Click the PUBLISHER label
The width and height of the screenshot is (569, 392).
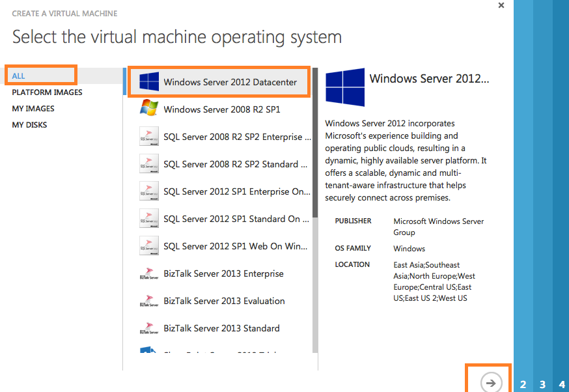(353, 221)
